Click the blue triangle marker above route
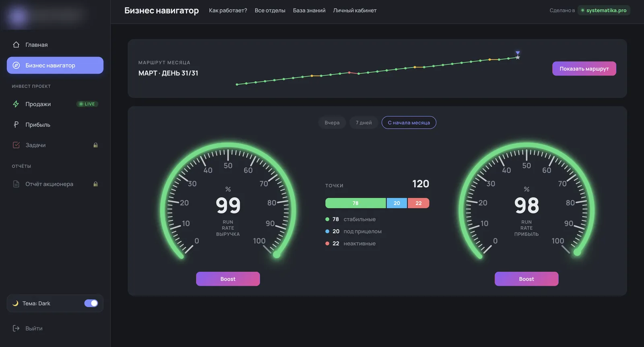This screenshot has width=644, height=347. 518,53
